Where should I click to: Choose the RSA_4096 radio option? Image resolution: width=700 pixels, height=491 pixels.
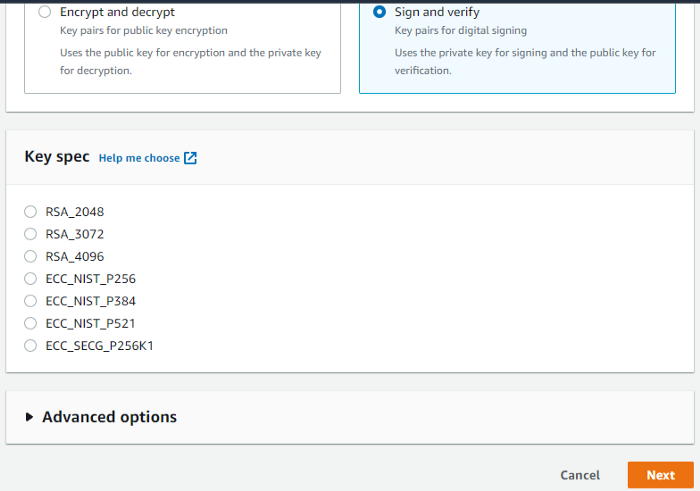pyautogui.click(x=30, y=256)
